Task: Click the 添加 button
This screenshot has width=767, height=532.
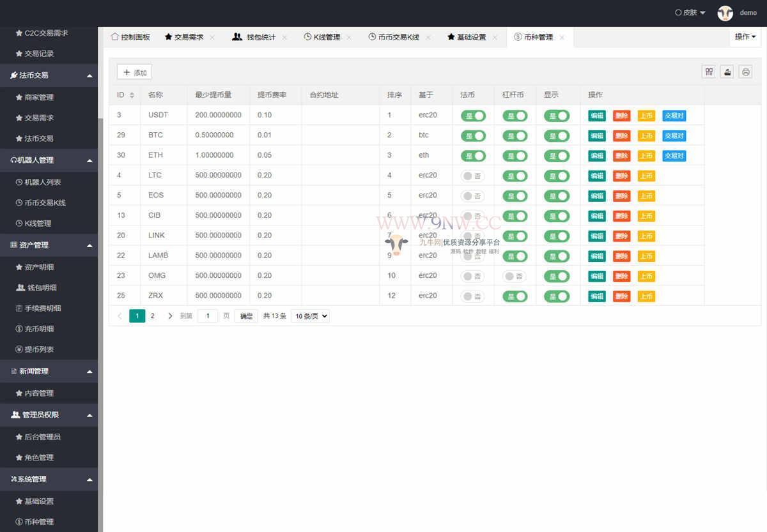Action: 134,73
